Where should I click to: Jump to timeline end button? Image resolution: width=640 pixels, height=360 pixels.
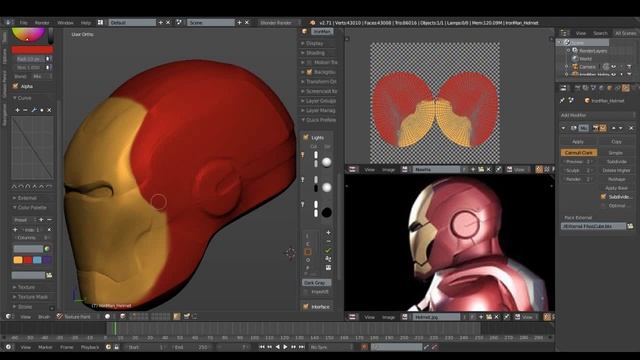[302, 347]
